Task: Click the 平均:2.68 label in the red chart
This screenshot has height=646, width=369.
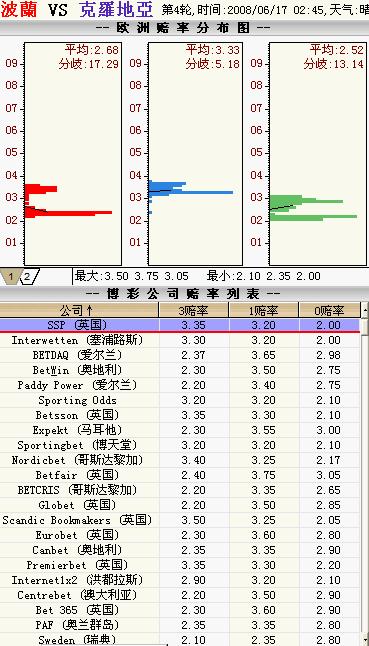Action: point(91,50)
